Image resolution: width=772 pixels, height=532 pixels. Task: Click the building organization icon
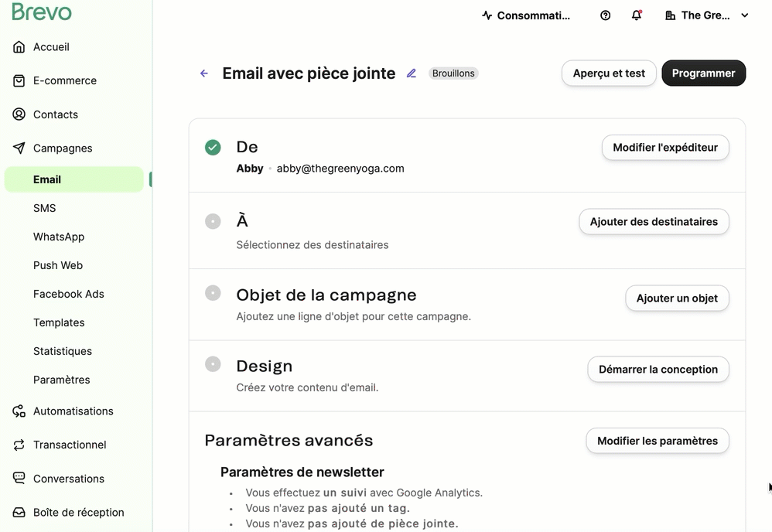click(x=670, y=15)
